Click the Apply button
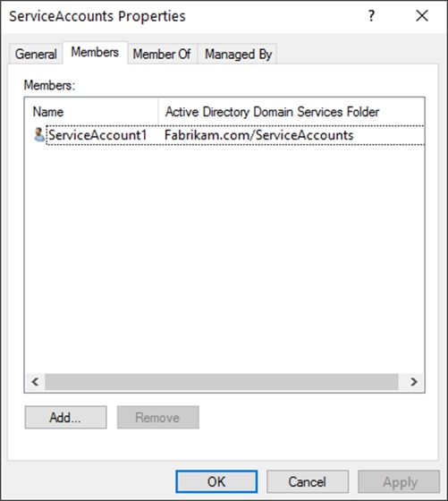The width and height of the screenshot is (448, 501). tap(399, 481)
